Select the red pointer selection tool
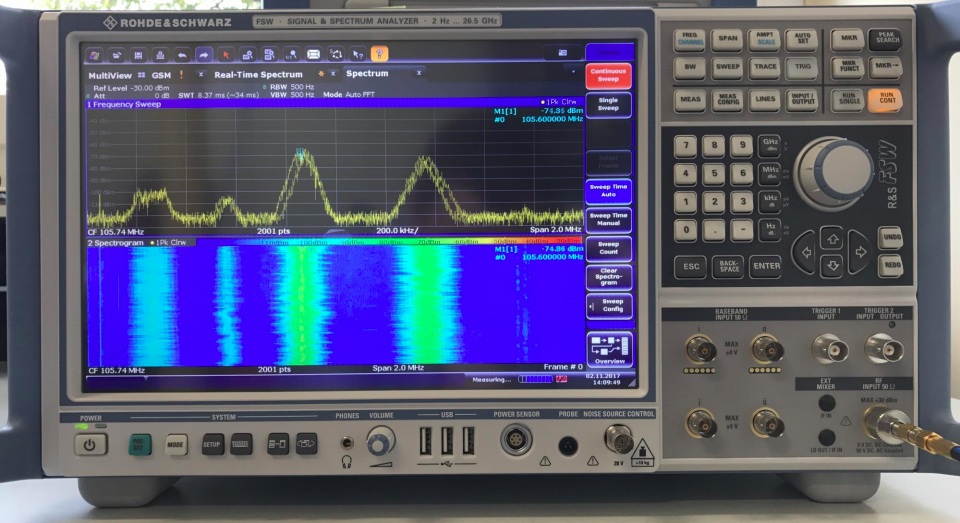Image resolution: width=960 pixels, height=523 pixels. [x=226, y=54]
